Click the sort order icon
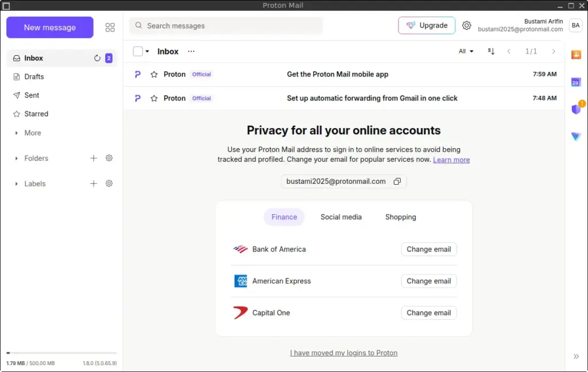 [491, 51]
